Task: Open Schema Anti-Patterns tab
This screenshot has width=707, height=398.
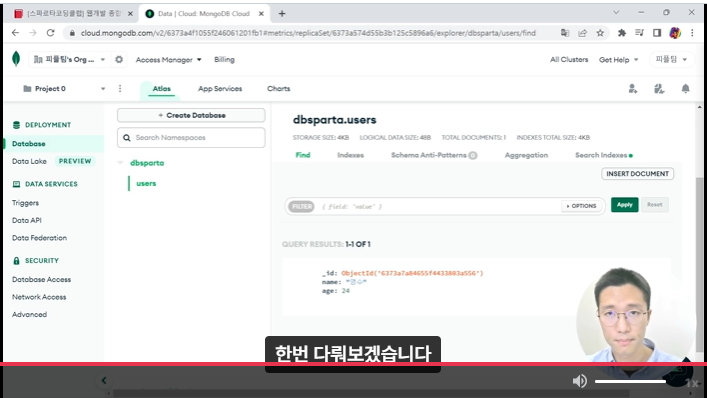Action: coord(433,155)
